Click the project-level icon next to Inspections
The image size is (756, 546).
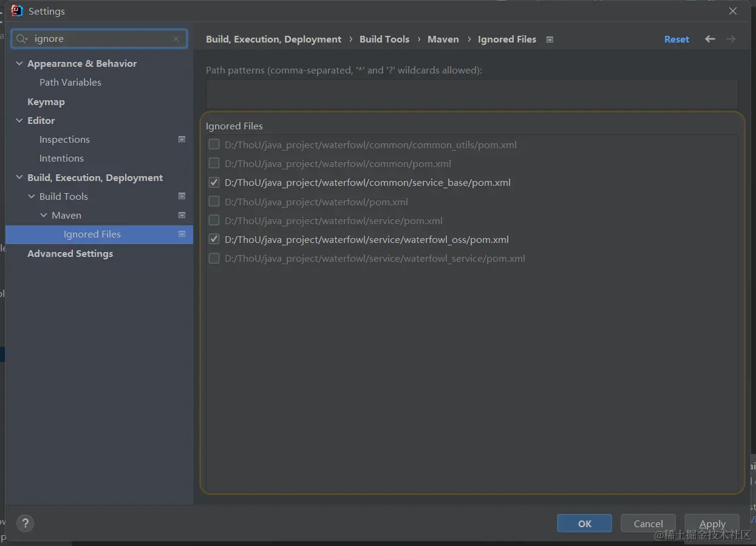tap(182, 139)
